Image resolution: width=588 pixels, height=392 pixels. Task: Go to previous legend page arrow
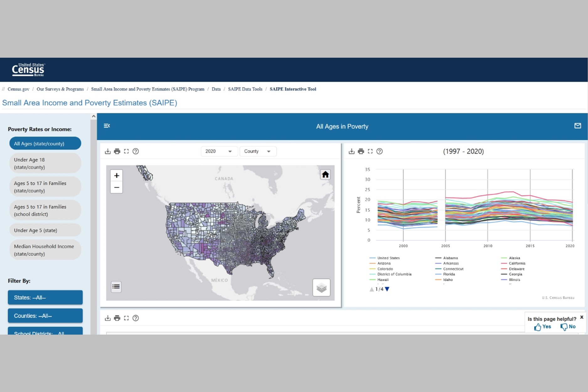tap(372, 289)
